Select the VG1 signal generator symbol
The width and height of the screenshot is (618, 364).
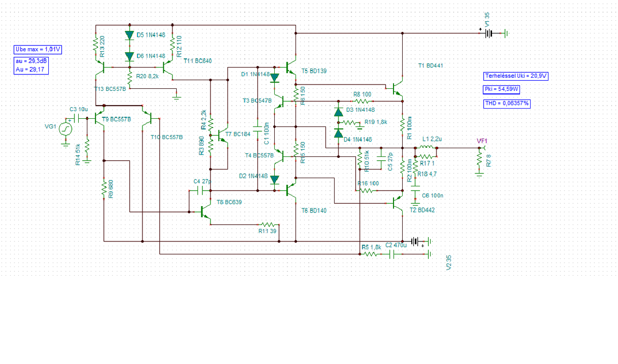pyautogui.click(x=65, y=128)
